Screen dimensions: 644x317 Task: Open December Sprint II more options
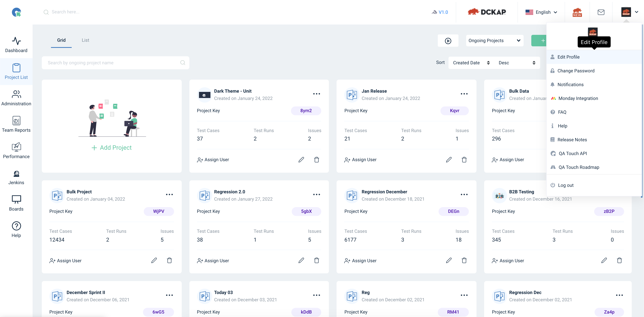(169, 295)
